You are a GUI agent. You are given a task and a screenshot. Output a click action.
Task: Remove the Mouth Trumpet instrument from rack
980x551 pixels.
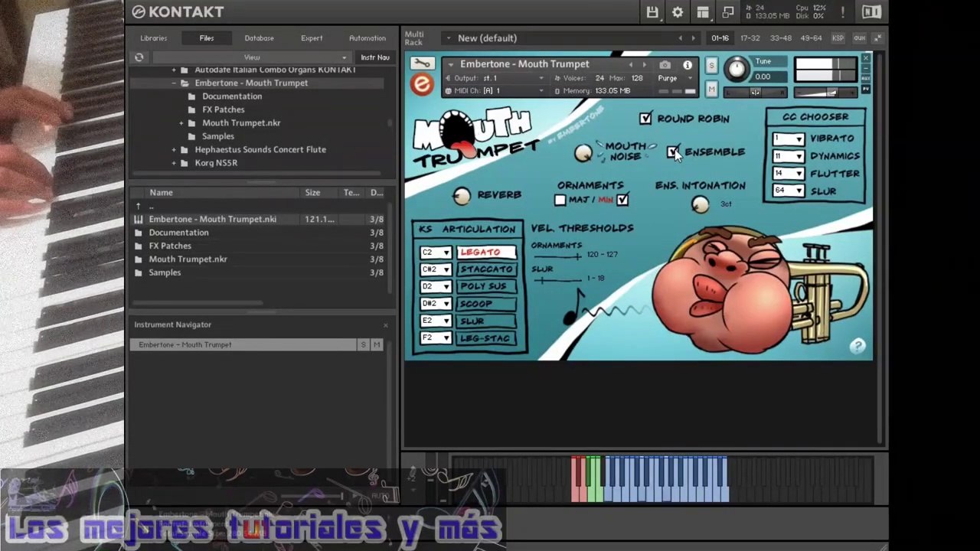[866, 59]
